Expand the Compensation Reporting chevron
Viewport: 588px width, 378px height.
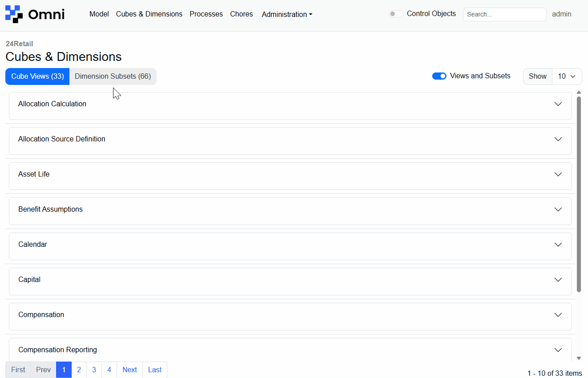point(558,350)
